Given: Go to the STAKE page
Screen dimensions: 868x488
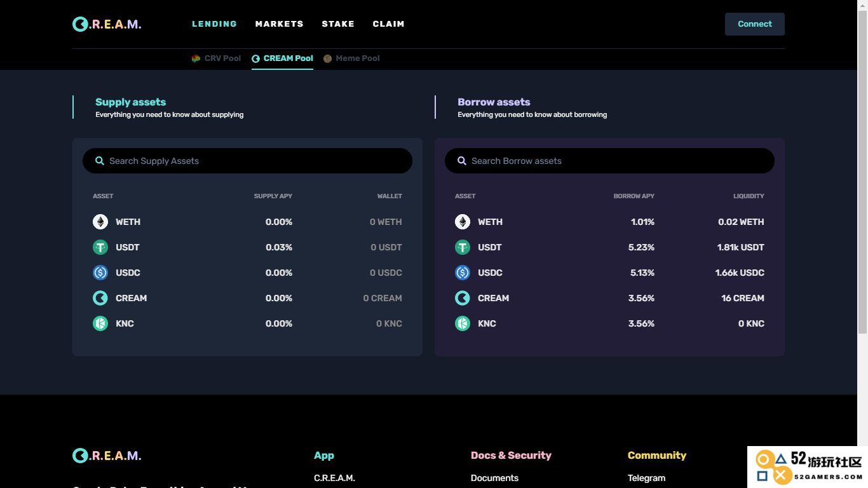Looking at the screenshot, I should [338, 24].
